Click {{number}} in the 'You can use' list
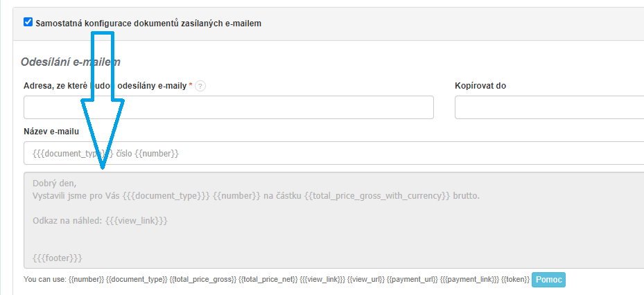Image resolution: width=644 pixels, height=295 pixels. pyautogui.click(x=86, y=280)
